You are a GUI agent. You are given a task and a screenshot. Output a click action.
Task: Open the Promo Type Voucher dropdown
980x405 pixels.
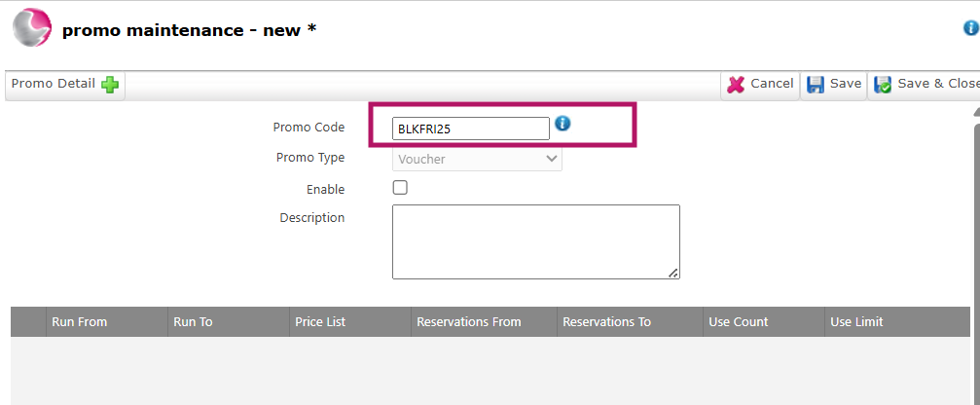[477, 159]
